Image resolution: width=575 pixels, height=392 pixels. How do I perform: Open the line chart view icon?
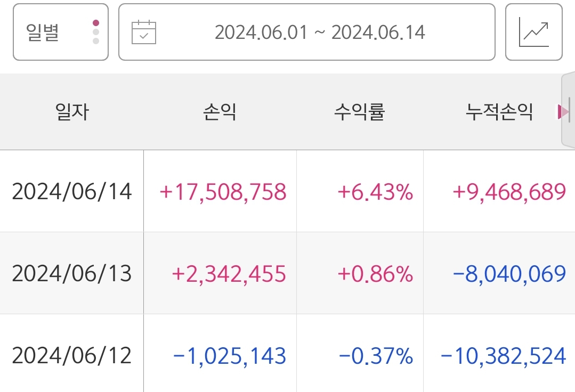coord(533,32)
